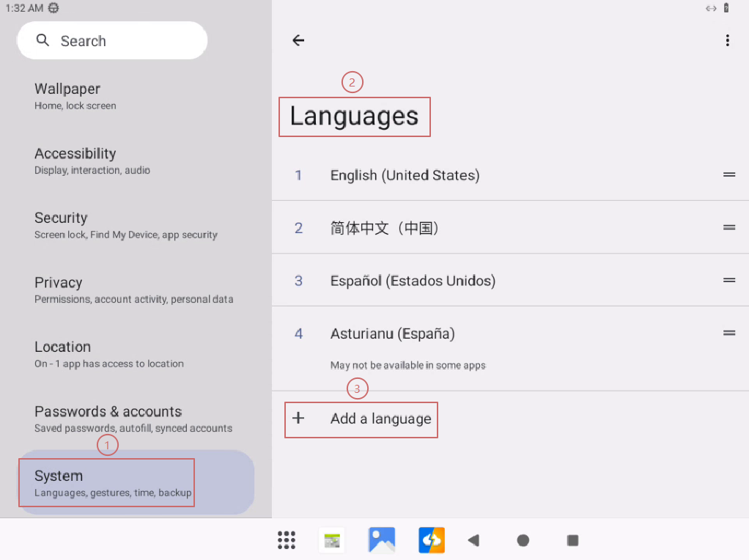Open Security settings

pos(61,225)
